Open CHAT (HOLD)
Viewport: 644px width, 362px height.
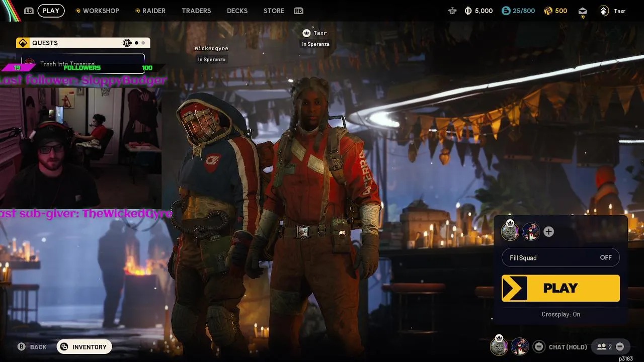568,347
